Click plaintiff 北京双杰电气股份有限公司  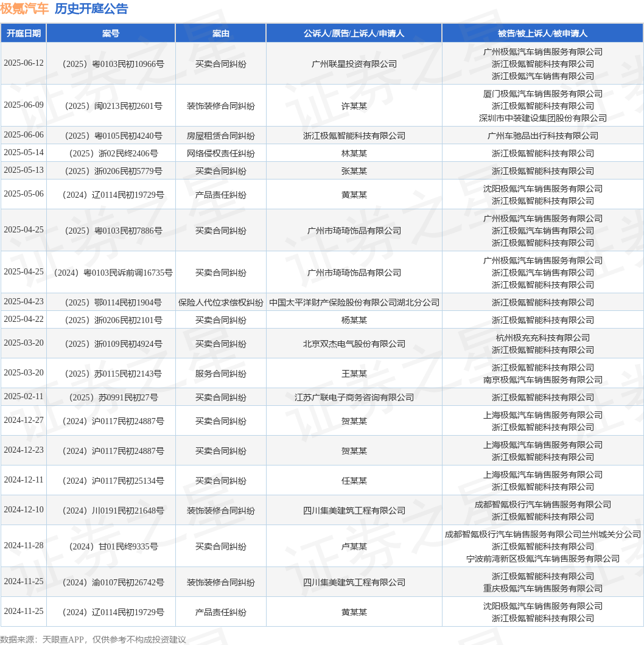354,344
